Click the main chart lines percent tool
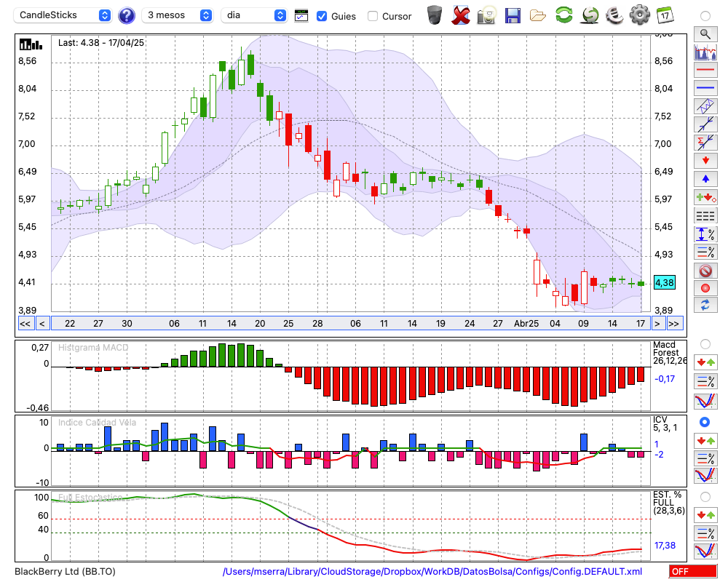 705,252
